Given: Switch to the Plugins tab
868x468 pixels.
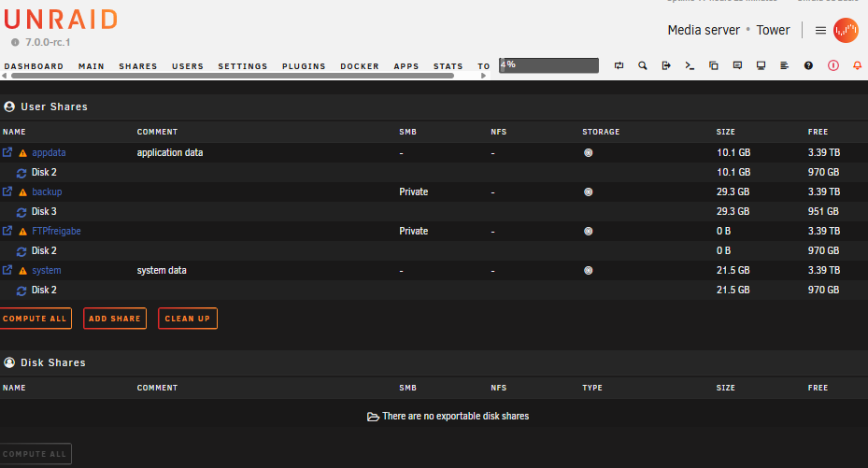Looking at the screenshot, I should click(304, 66).
